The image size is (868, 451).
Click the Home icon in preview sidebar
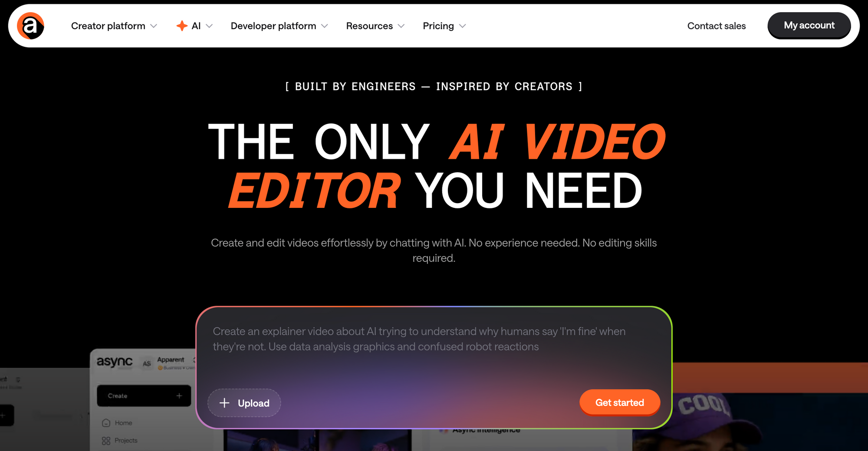coord(106,423)
